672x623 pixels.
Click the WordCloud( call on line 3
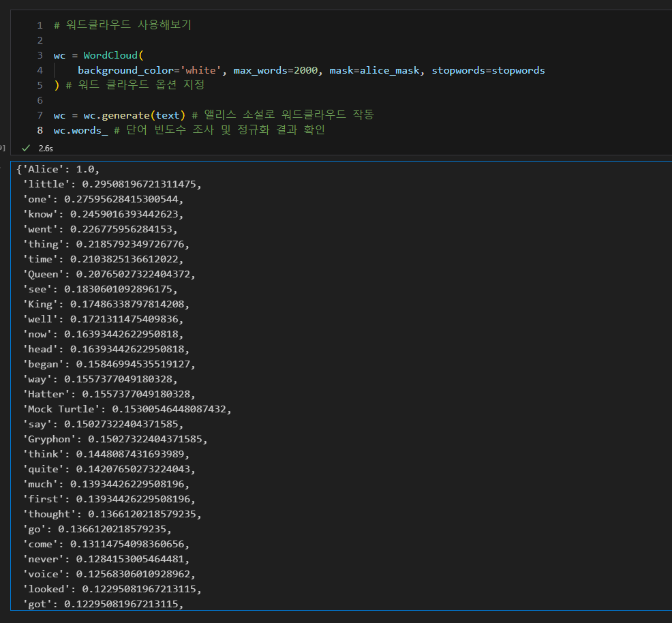pyautogui.click(x=114, y=55)
